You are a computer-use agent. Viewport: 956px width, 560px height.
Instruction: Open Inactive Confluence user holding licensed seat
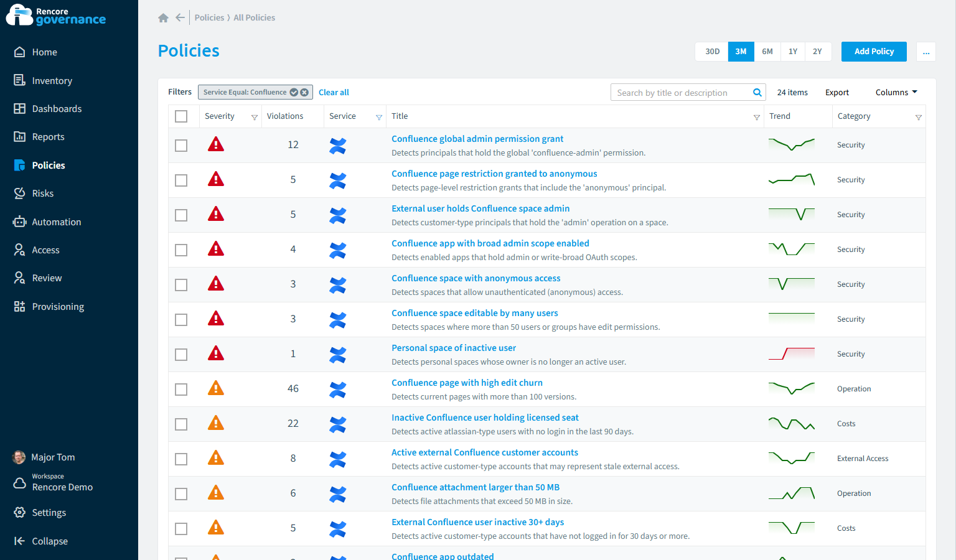tap(485, 418)
